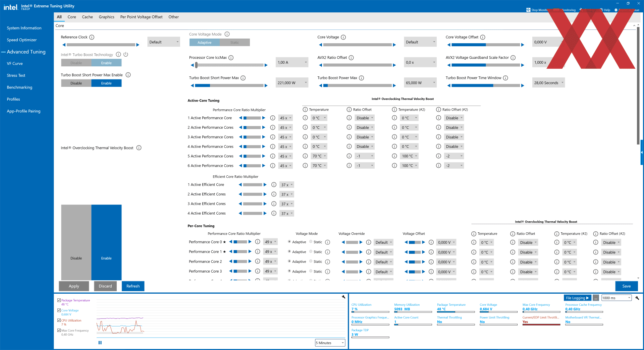
Task: Open Turbo Boost Technology info icon
Action: 118,54
